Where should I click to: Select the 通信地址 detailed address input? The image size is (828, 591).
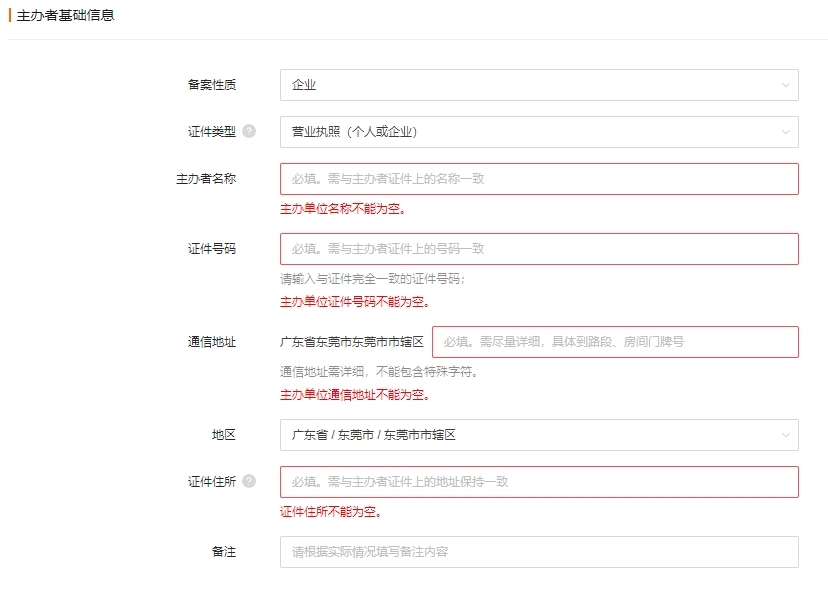coord(614,342)
